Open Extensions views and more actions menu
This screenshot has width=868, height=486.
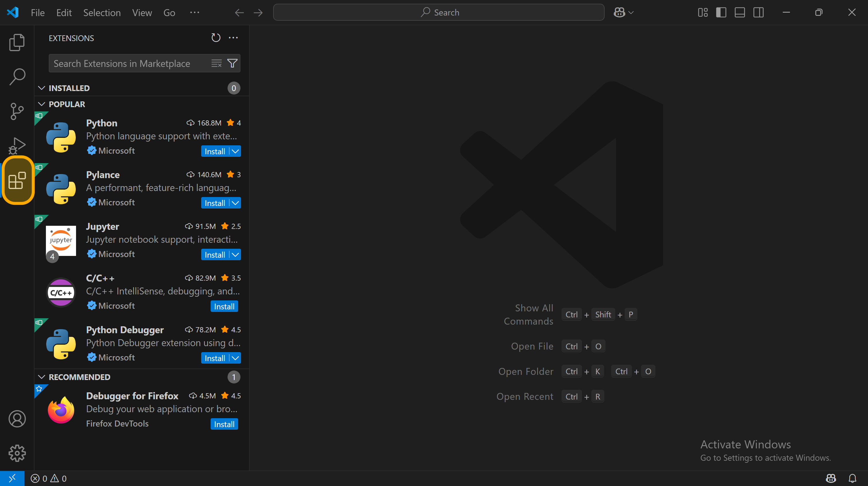click(x=233, y=38)
